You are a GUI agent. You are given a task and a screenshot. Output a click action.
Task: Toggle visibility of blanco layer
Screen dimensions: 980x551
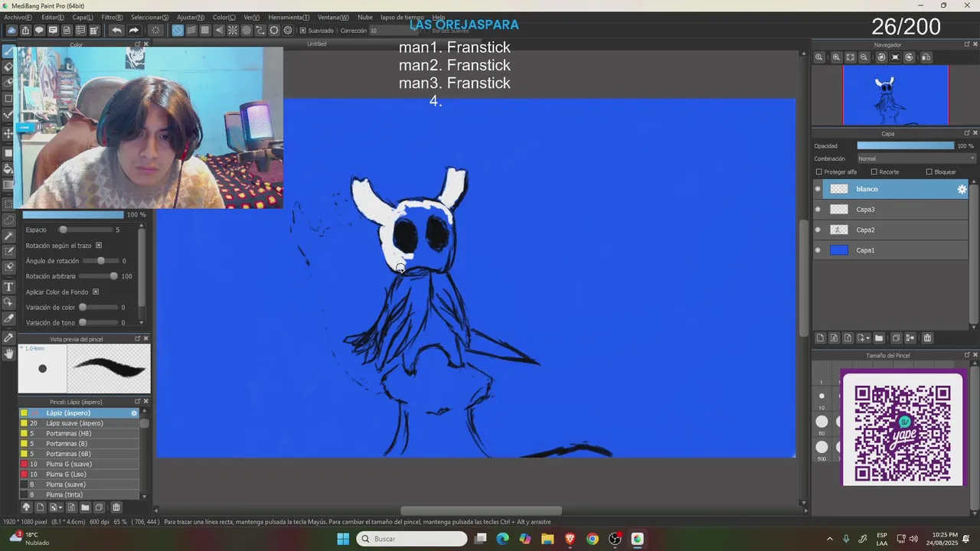click(818, 189)
